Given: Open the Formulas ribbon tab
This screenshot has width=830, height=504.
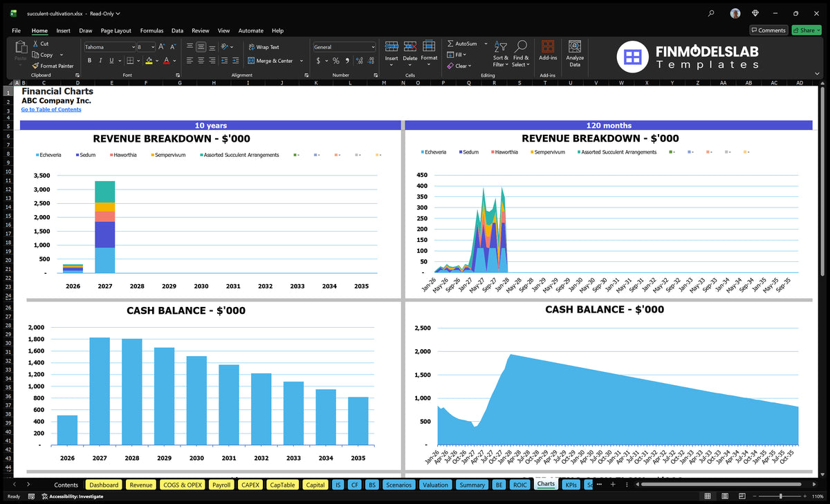Looking at the screenshot, I should [x=151, y=30].
